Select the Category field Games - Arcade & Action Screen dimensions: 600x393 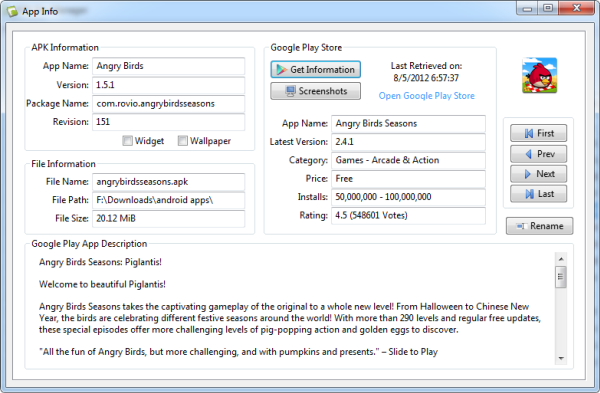coord(408,160)
